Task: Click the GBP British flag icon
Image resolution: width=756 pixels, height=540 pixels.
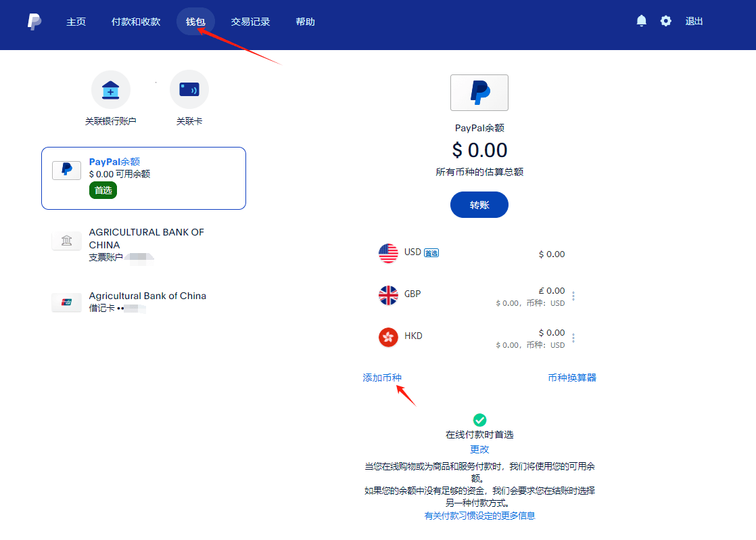Action: pos(388,295)
